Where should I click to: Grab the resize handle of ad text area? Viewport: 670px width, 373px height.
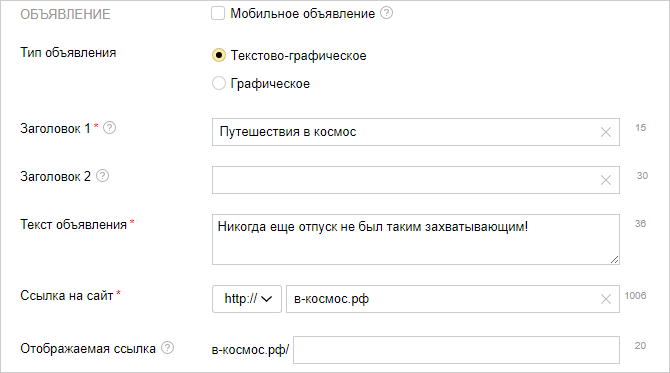point(614,259)
